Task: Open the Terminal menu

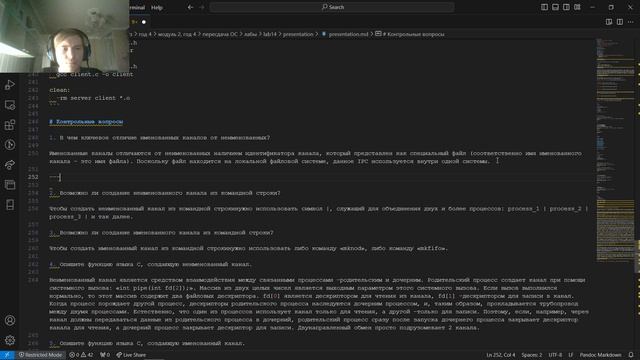Action: (x=137, y=7)
